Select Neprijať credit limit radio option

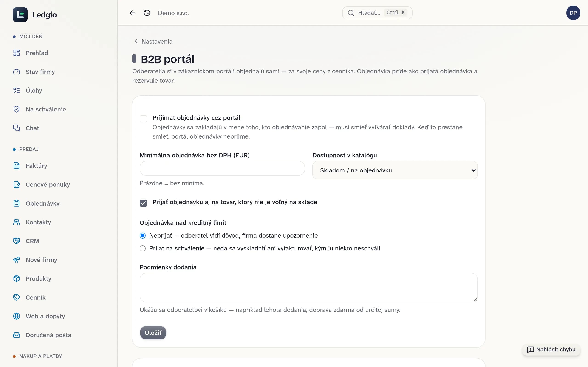143,235
